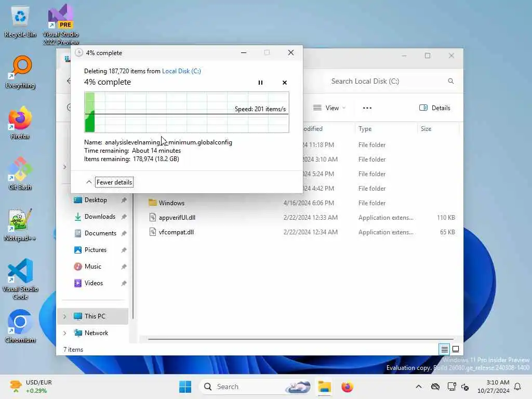The width and height of the screenshot is (532, 399).
Task: Launch Notepad++ desktop shortcut
Action: point(20,224)
